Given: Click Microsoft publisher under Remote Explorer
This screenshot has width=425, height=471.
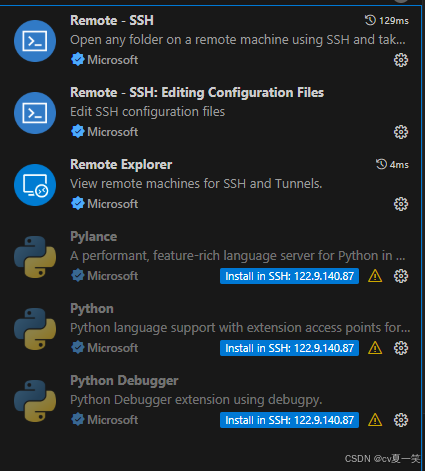Looking at the screenshot, I should tap(113, 204).
